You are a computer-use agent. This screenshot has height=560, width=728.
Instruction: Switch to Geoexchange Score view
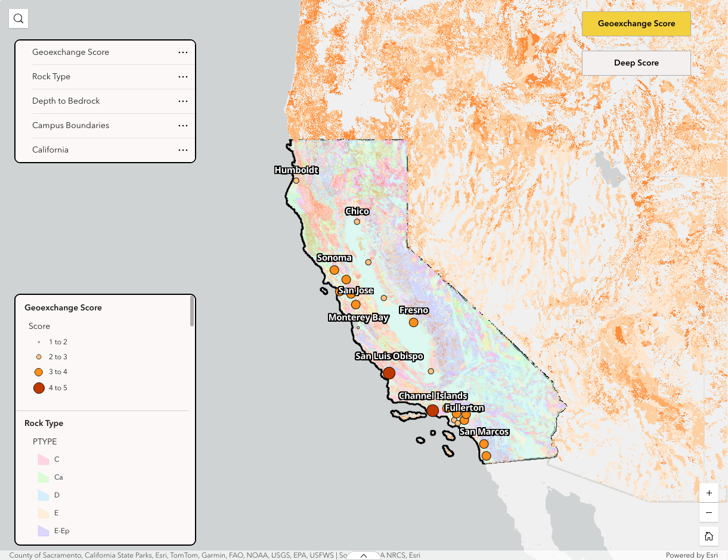[x=636, y=24]
